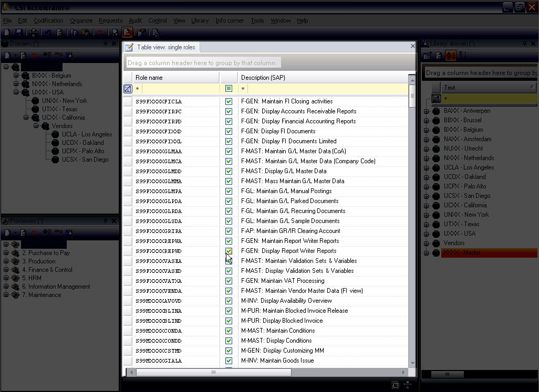The image size is (539, 392).
Task: Toggle checkbox for S99FXXXXGLMAA role
Action: (x=229, y=151)
